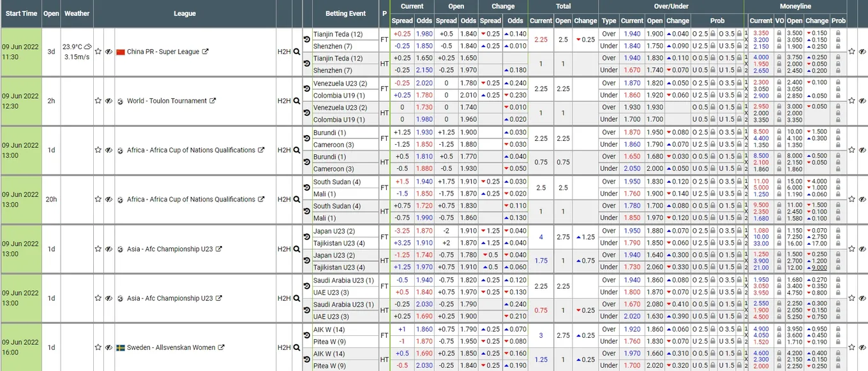Click the Betting Event column header
This screenshot has height=371, width=868.
pyautogui.click(x=345, y=13)
